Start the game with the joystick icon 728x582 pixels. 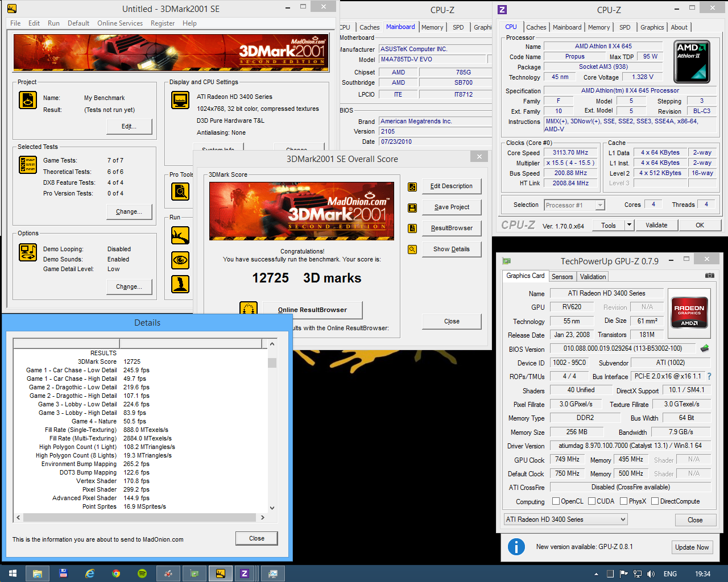point(180,284)
